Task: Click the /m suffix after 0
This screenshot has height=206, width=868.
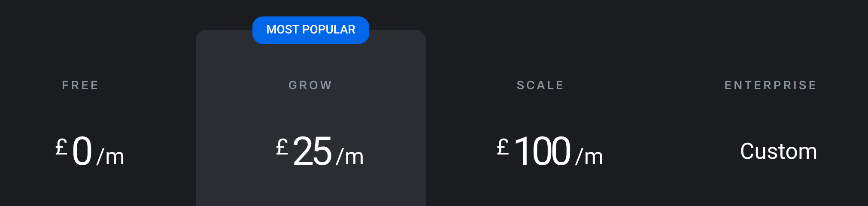Action: (110, 156)
